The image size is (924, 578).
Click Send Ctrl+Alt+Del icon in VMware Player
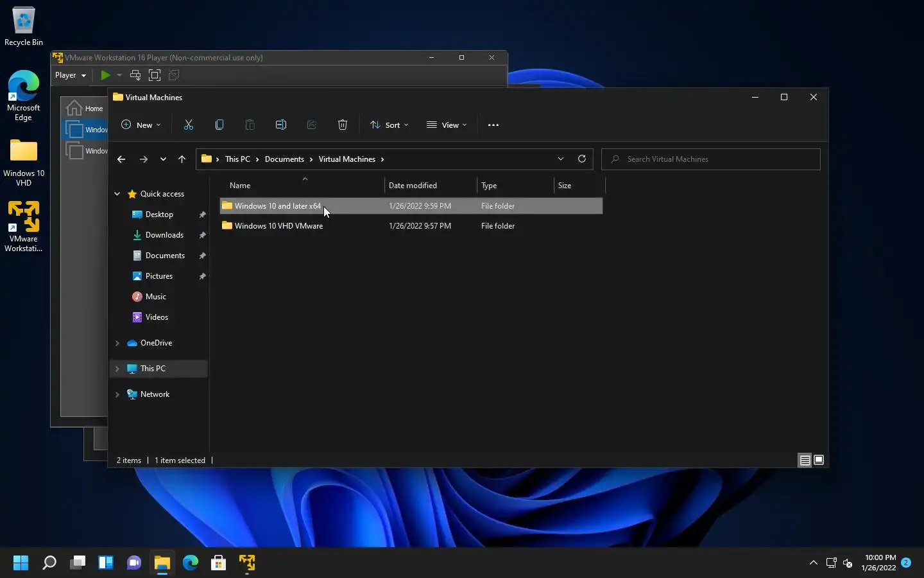pos(135,75)
